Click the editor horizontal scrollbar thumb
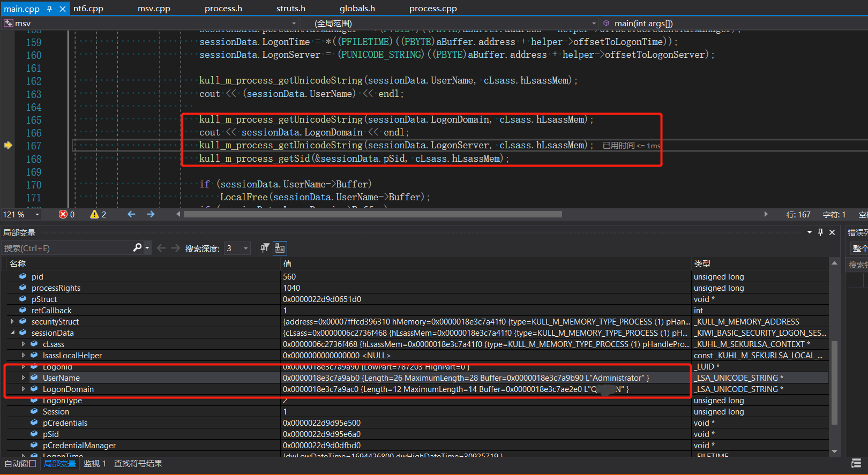868x475 pixels. [x=373, y=214]
